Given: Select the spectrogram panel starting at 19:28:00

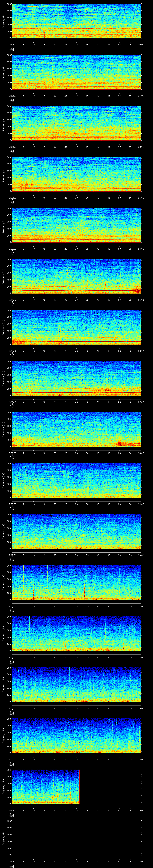Looking at the screenshot, I should click(x=76, y=481).
